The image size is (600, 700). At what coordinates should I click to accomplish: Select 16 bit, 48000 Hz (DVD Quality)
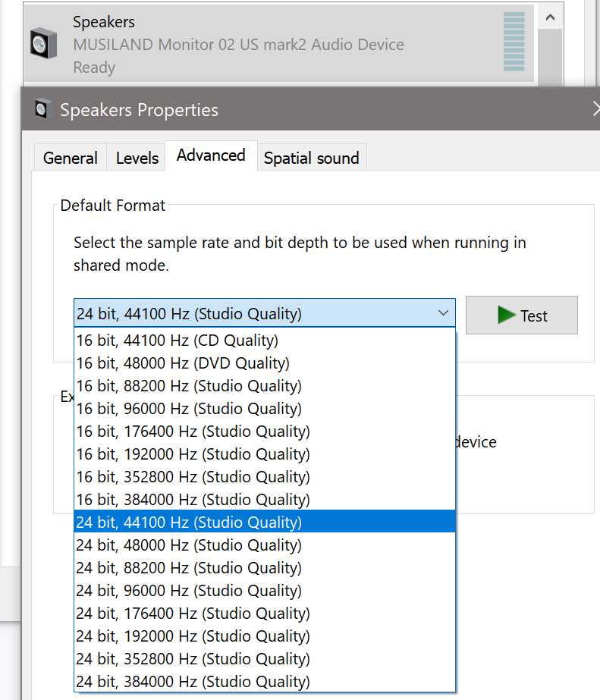(x=183, y=363)
